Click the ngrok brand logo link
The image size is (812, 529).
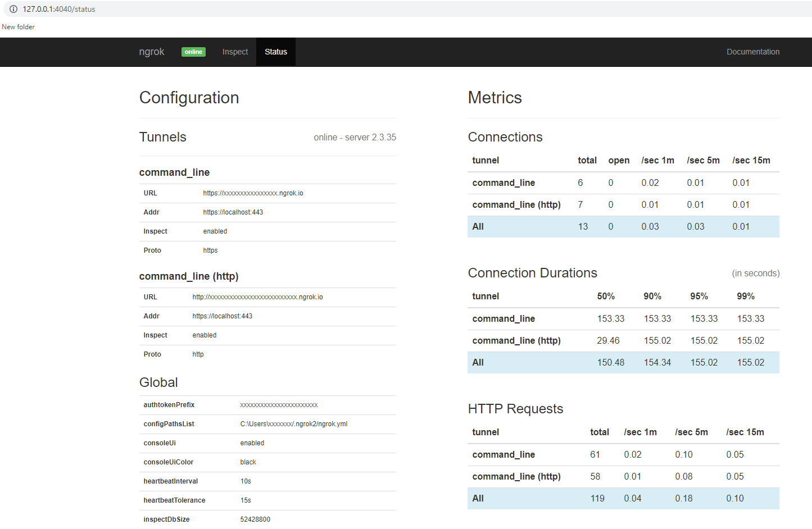[x=152, y=52]
